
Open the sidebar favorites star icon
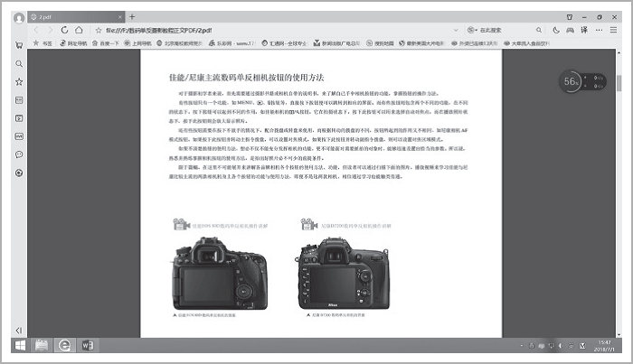19,82
